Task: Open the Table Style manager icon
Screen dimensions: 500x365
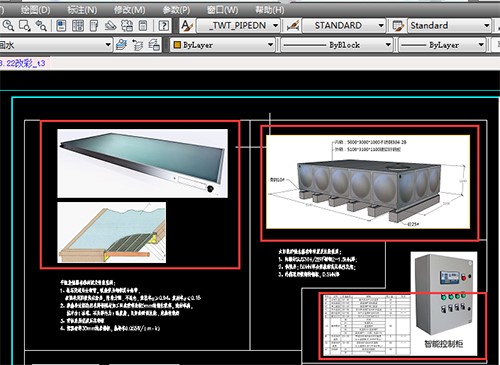Action: pyautogui.click(x=398, y=26)
